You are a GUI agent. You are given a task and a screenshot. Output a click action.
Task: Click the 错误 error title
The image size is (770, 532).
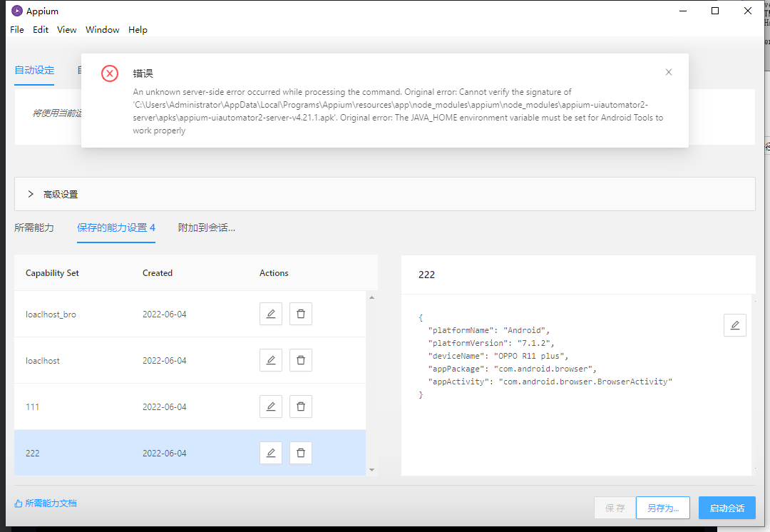click(x=143, y=73)
